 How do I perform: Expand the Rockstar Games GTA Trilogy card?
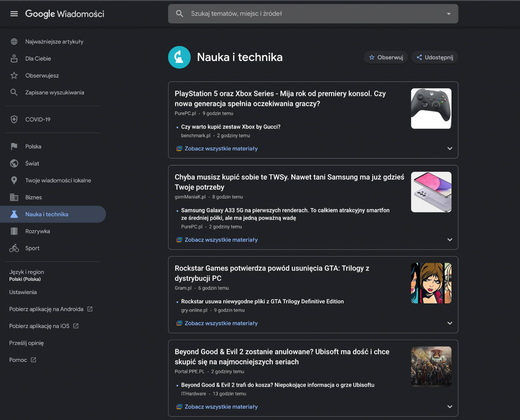(x=450, y=323)
